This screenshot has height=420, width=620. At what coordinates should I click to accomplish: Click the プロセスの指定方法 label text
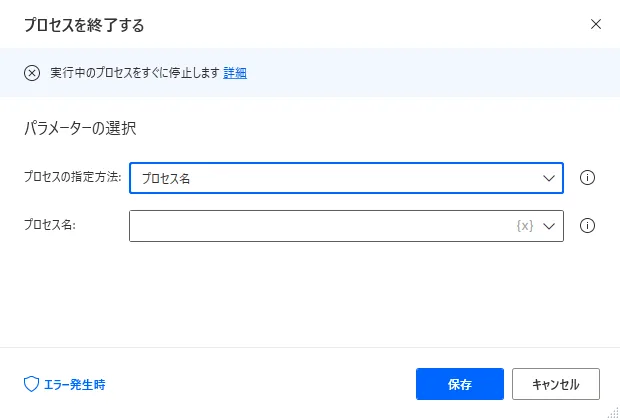(72, 177)
